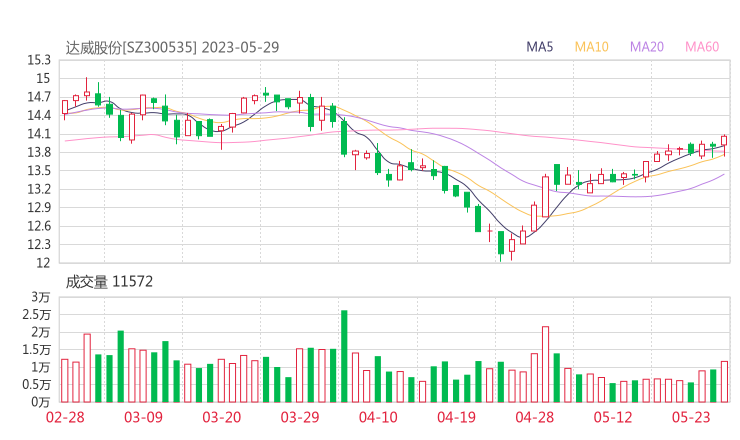Screen dimensions: 740x440
Task: Select the first red candlestick at 02-28
Action: 65,108
